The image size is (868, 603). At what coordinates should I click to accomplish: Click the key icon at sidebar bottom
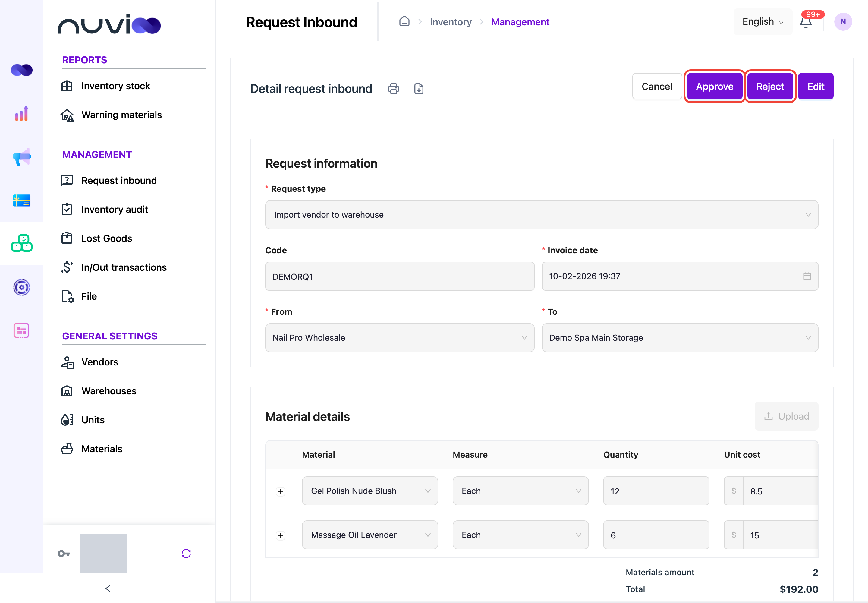[64, 554]
